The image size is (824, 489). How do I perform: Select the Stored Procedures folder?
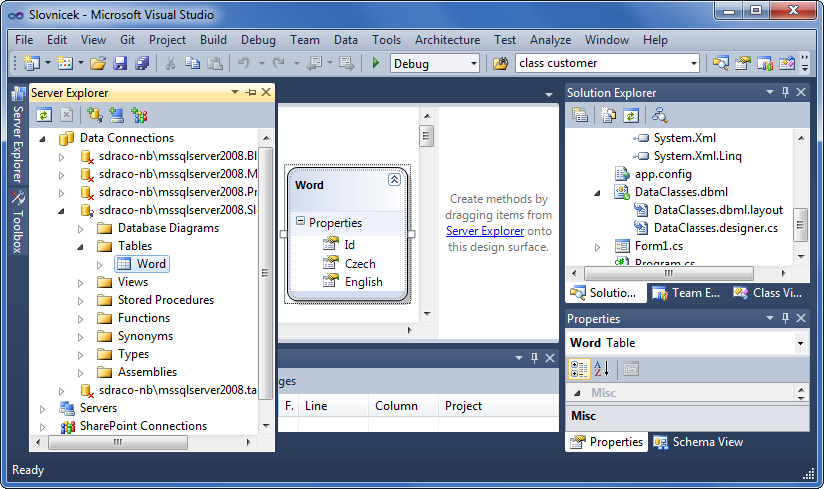point(165,300)
